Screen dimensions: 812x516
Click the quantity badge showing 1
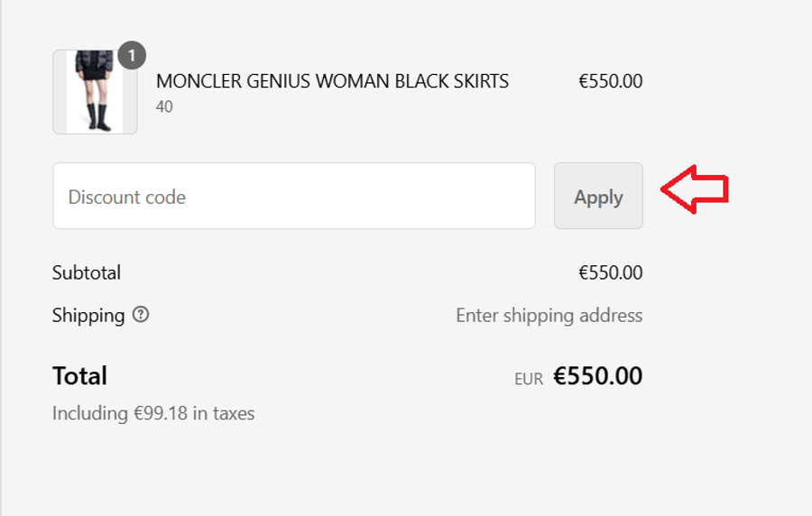[132, 56]
